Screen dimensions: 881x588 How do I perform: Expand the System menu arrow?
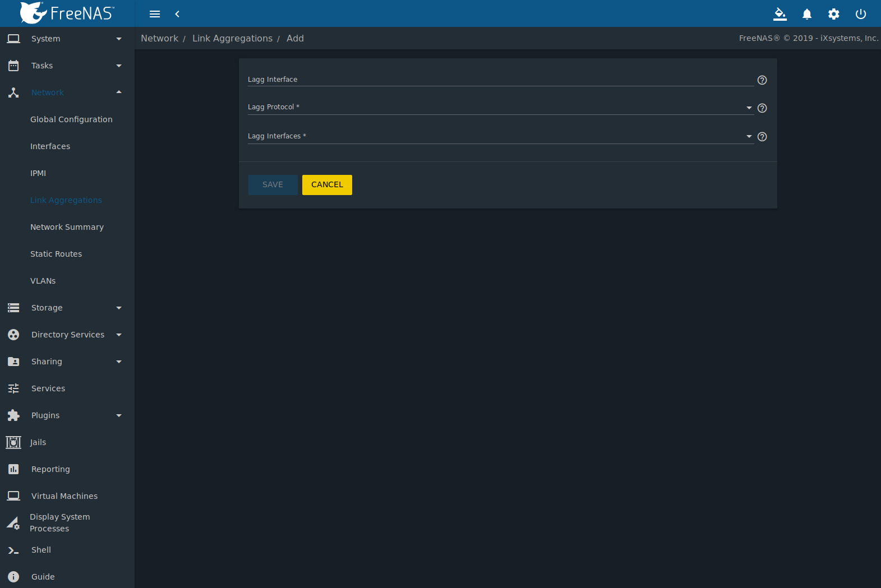coord(119,39)
